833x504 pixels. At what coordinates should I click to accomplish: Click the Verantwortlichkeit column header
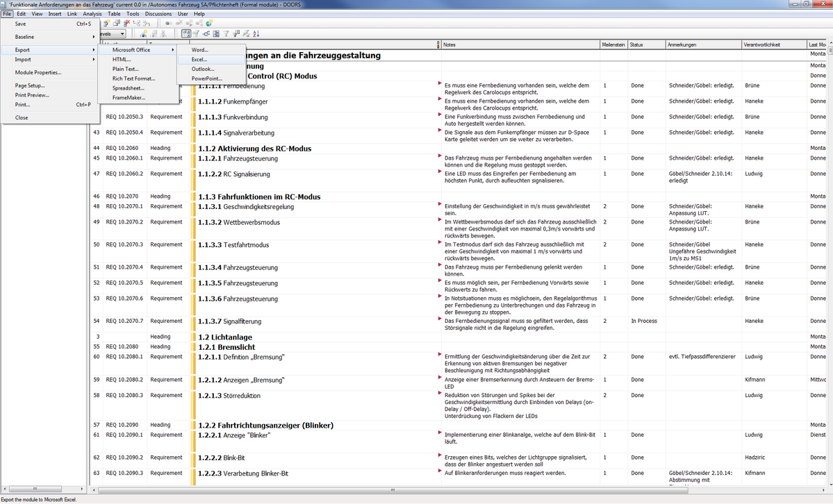[x=763, y=44]
